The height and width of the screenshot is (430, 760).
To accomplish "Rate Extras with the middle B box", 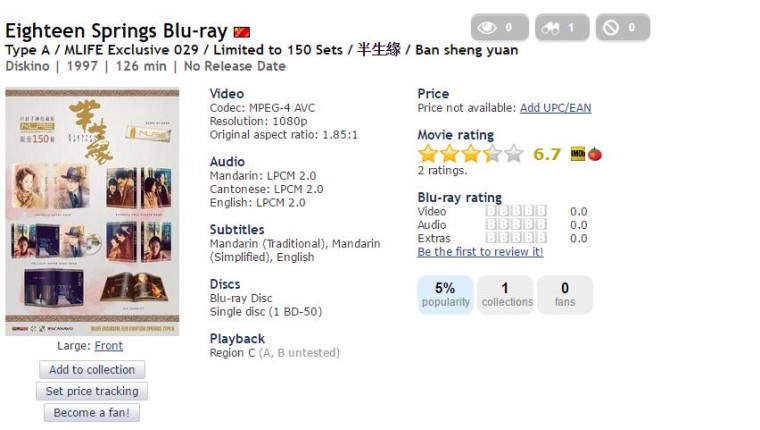I will 516,239.
